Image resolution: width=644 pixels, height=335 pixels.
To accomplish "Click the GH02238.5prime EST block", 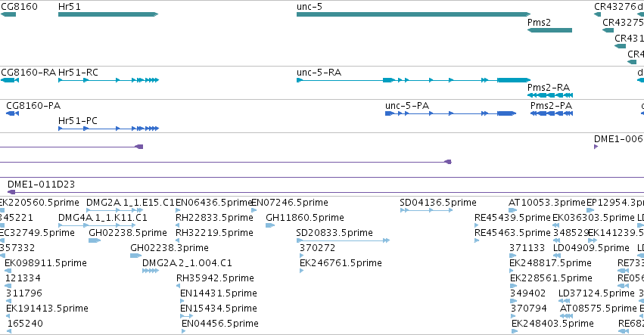I will coord(95,240).
